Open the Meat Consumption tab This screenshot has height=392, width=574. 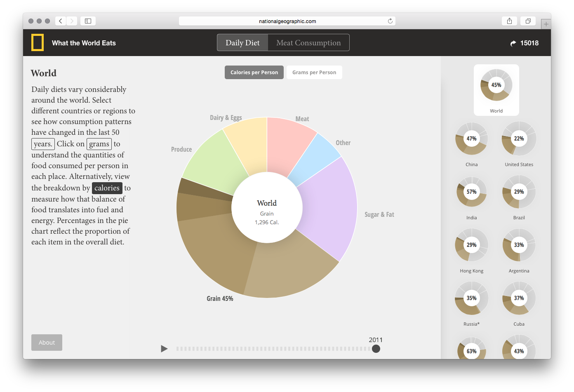pyautogui.click(x=308, y=43)
